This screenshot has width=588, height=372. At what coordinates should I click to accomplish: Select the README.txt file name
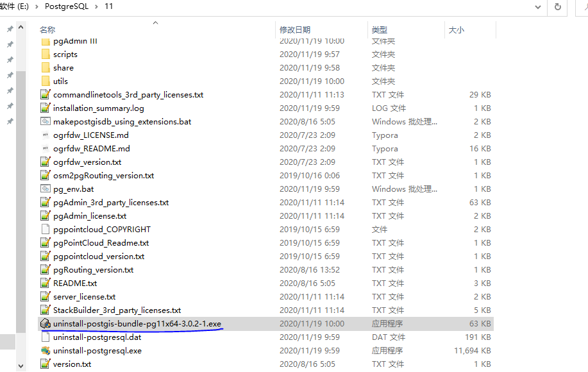click(x=75, y=283)
